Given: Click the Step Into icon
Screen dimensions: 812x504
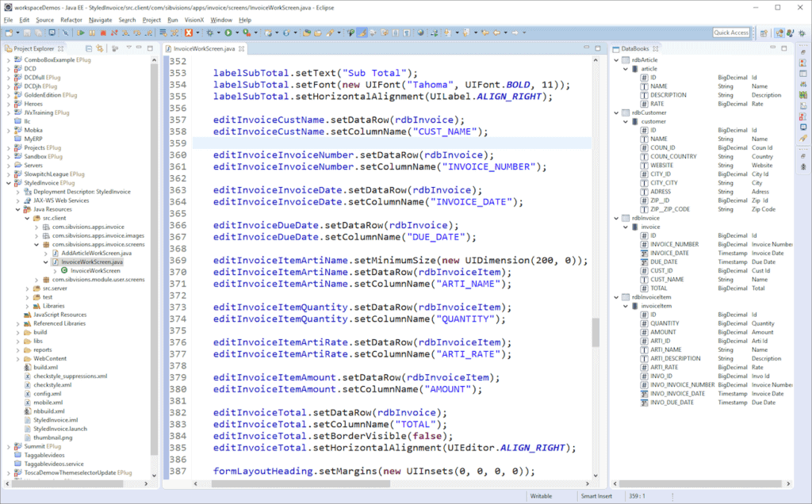Looking at the screenshot, I should tap(126, 32).
